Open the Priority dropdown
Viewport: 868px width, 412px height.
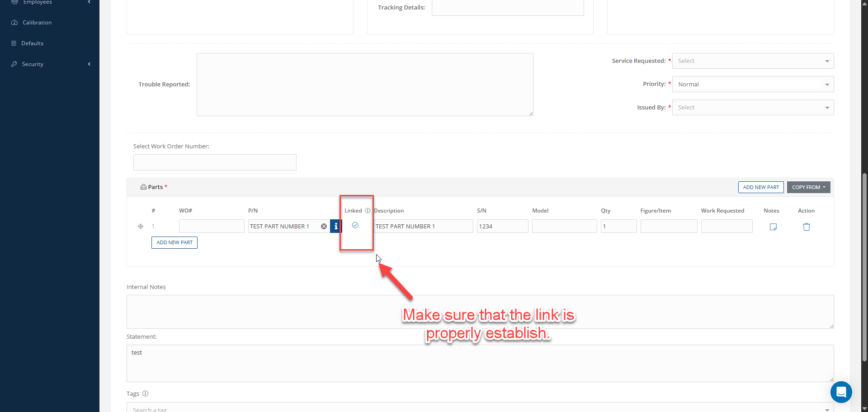(753, 85)
